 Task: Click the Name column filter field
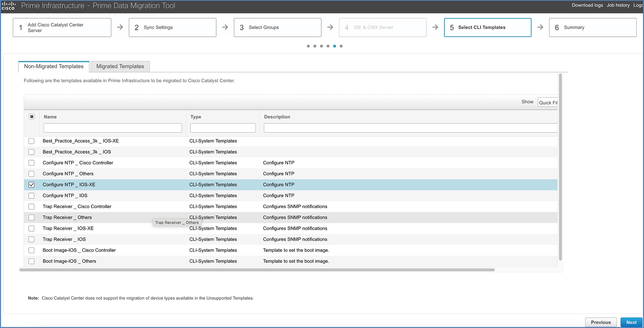point(113,128)
